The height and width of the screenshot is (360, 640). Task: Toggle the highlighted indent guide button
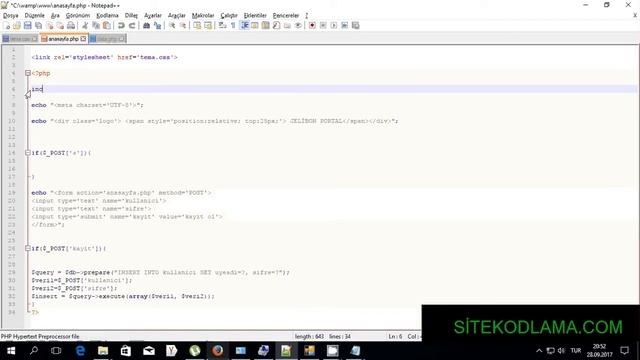(244, 26)
